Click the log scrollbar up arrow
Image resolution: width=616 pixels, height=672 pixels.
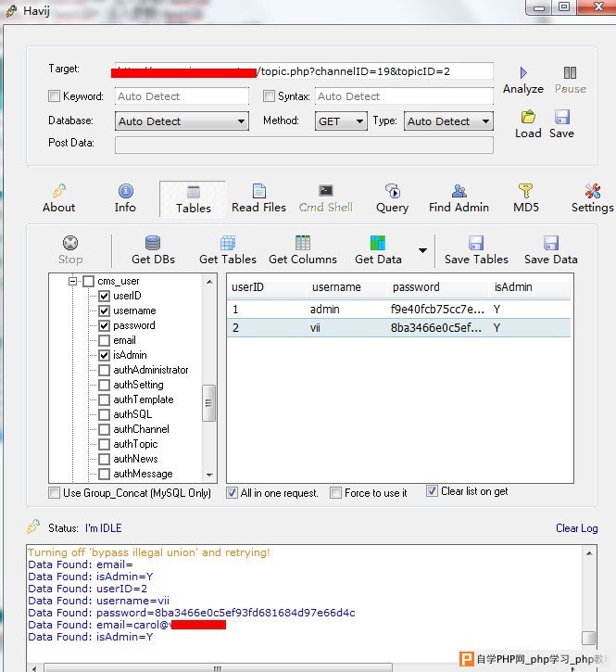tap(589, 553)
